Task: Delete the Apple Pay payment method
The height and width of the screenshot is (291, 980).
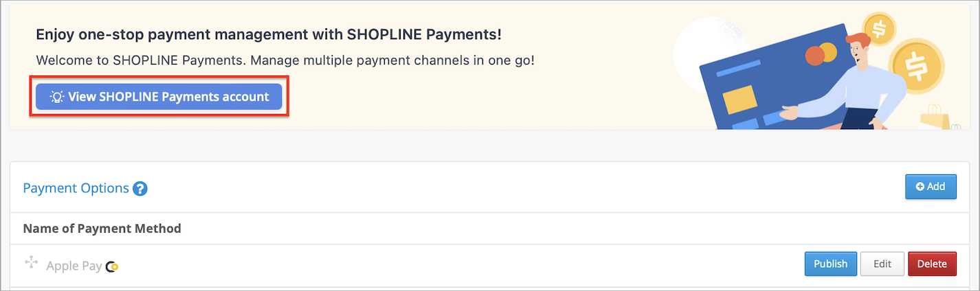Action: pos(932,264)
